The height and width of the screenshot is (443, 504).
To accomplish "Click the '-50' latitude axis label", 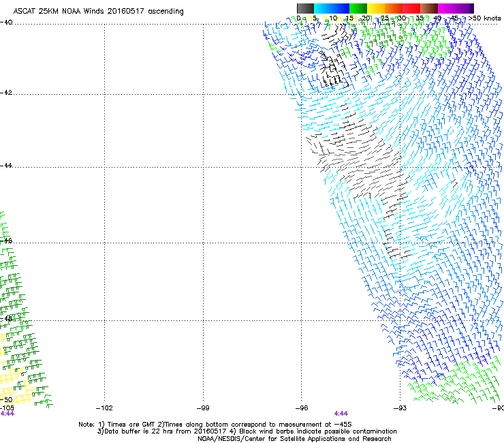I will (x=6, y=399).
